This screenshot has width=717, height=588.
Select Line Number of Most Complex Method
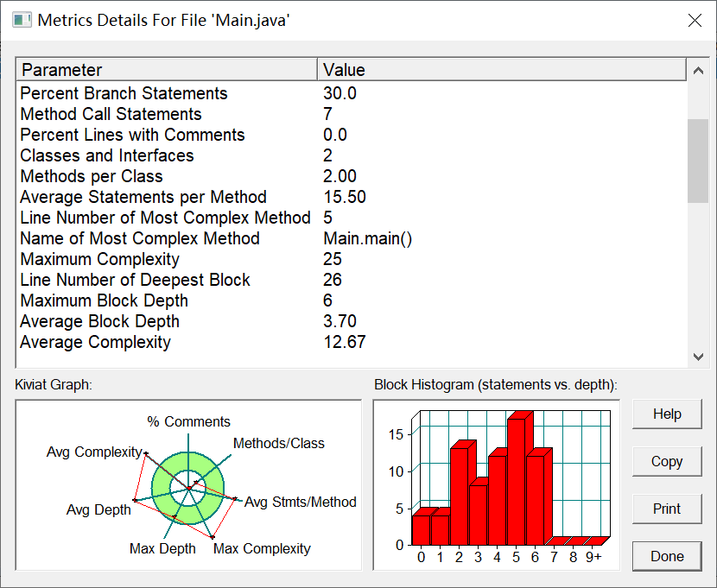tap(352, 218)
